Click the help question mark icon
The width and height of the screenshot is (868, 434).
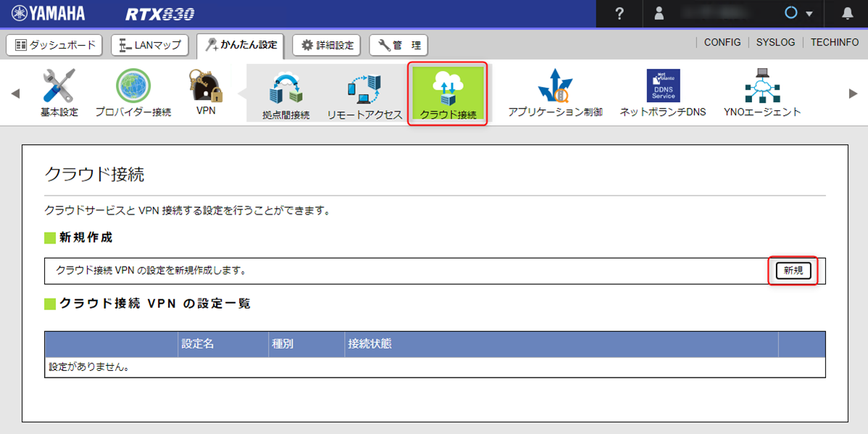coord(619,14)
